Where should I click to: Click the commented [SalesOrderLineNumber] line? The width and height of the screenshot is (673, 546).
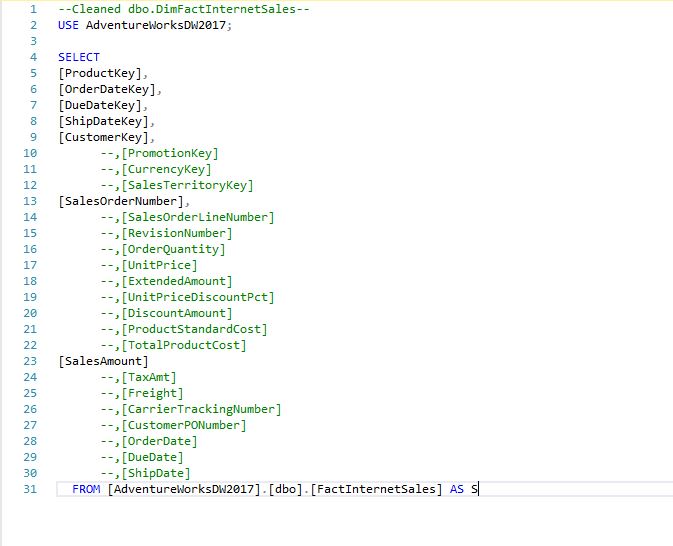[x=188, y=217]
